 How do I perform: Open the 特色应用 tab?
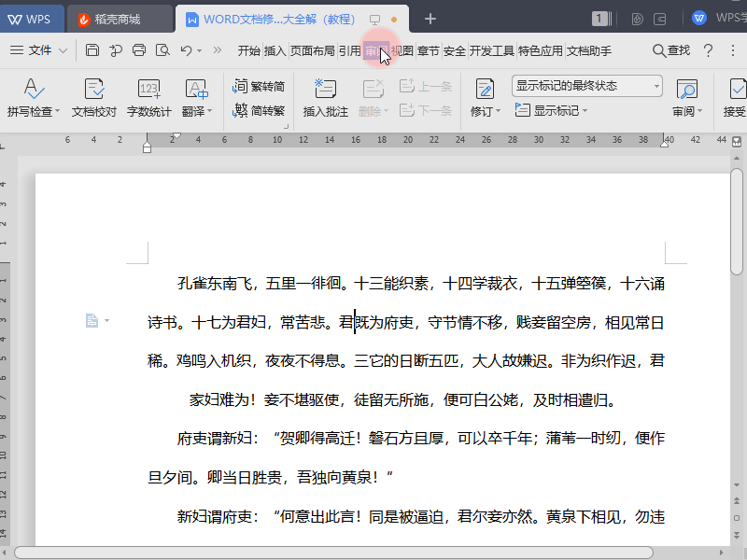[541, 50]
